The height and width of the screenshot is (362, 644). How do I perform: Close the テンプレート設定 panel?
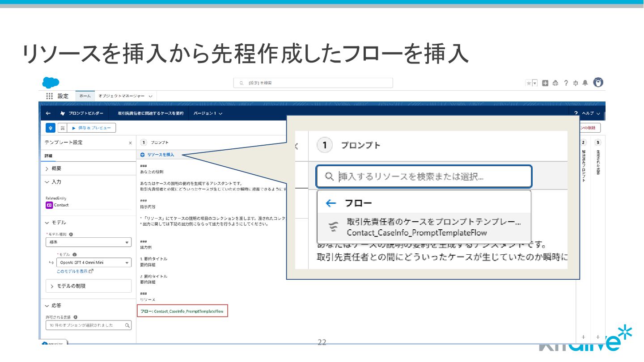pos(130,143)
